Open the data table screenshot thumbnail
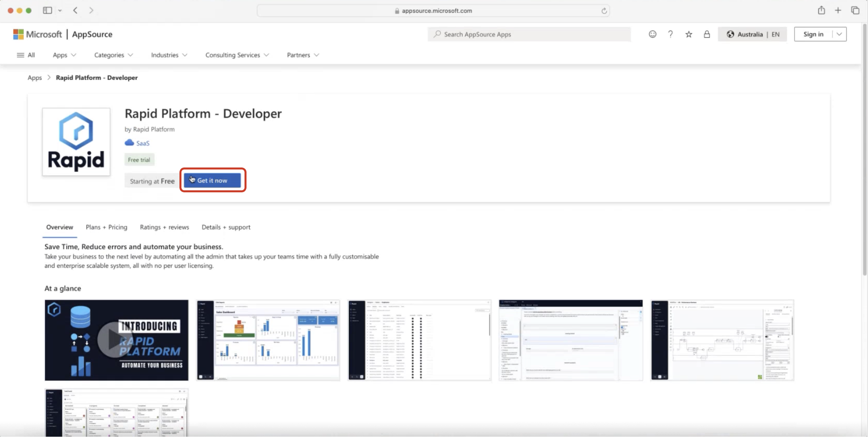 click(x=419, y=340)
